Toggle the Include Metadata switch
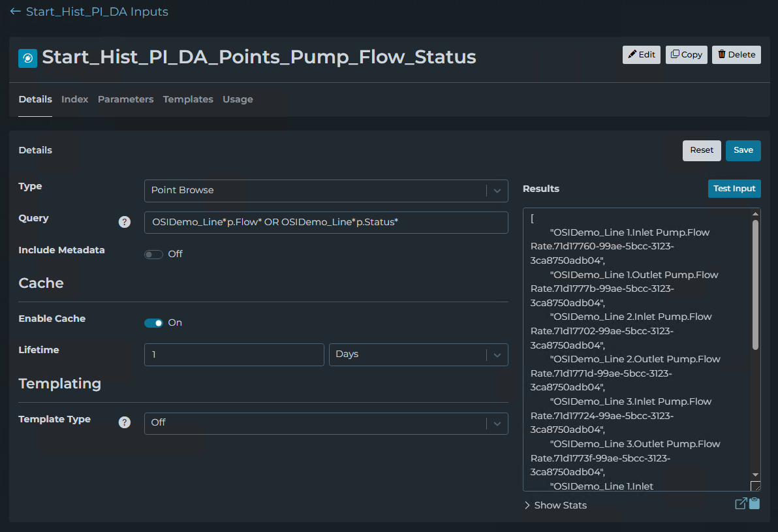This screenshot has width=778, height=532. [154, 254]
